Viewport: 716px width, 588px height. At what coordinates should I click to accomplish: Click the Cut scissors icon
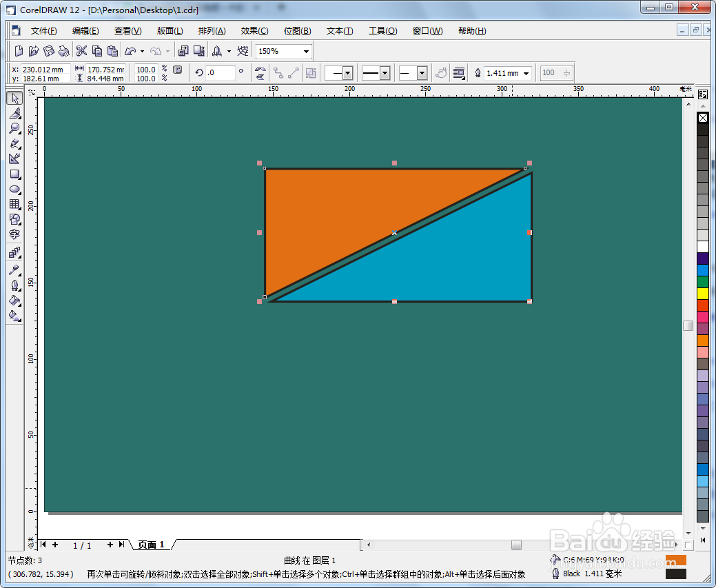pos(82,51)
